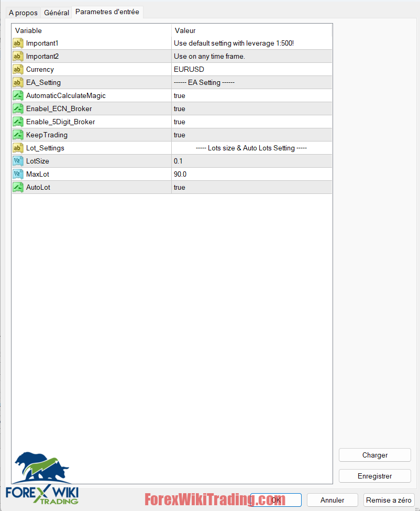Select the AutomaticCalculateMagic variable name
This screenshot has height=511, width=420.
tap(66, 95)
